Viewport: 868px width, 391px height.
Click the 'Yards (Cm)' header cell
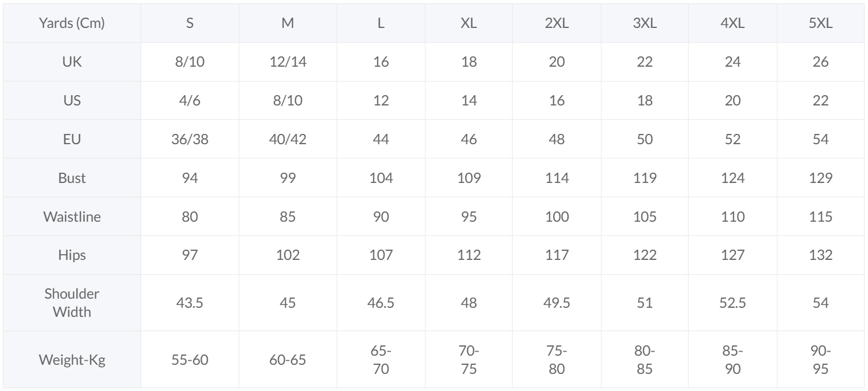tap(72, 23)
